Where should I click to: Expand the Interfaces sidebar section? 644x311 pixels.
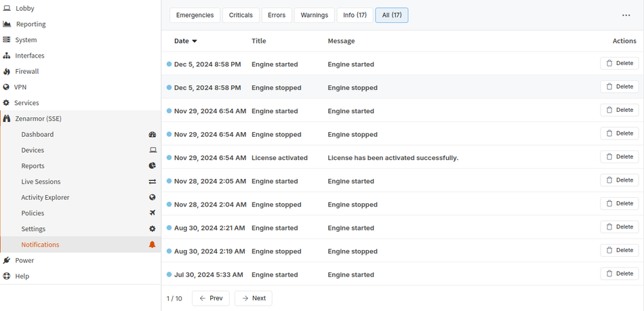29,56
